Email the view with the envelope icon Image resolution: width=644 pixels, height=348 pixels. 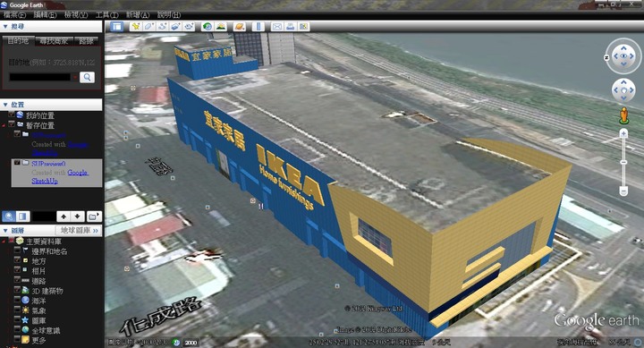point(276,27)
